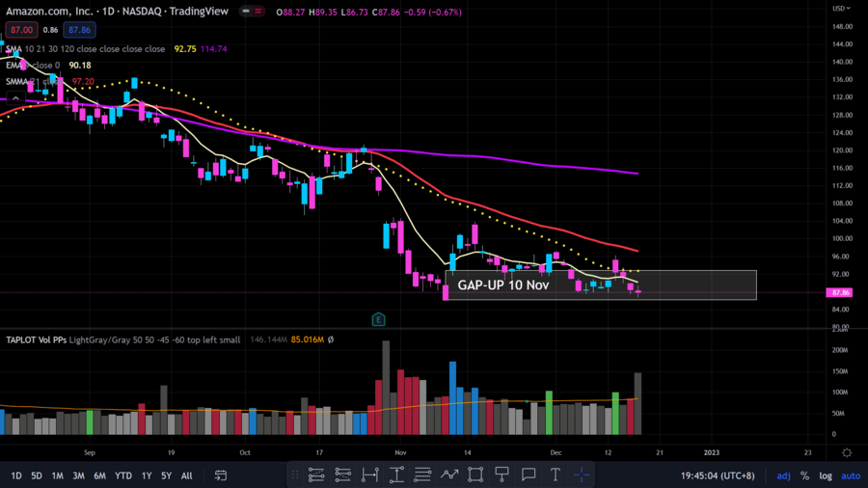The height and width of the screenshot is (488, 868).
Task: Click the 114.74 SMA value
Action: pos(214,48)
